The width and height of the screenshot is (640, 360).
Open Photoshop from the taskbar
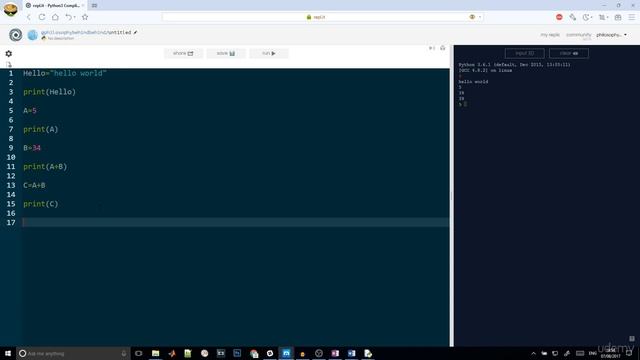pyautogui.click(x=237, y=353)
